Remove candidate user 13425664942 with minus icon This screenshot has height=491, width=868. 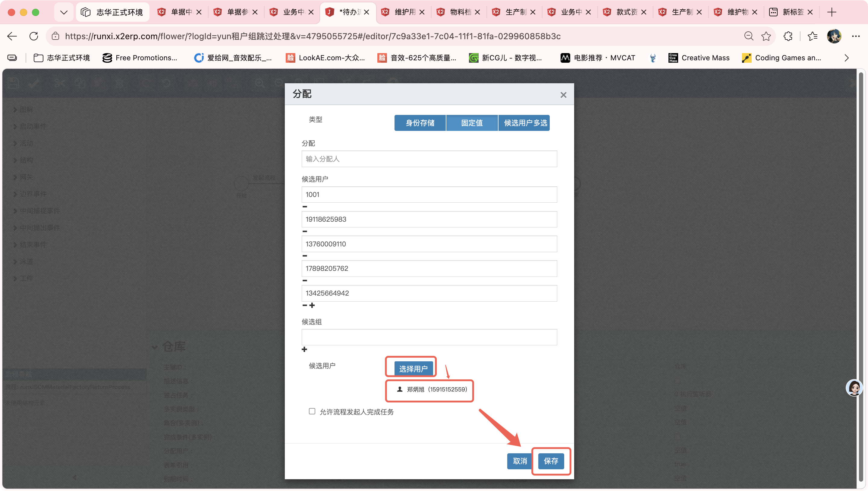point(305,305)
